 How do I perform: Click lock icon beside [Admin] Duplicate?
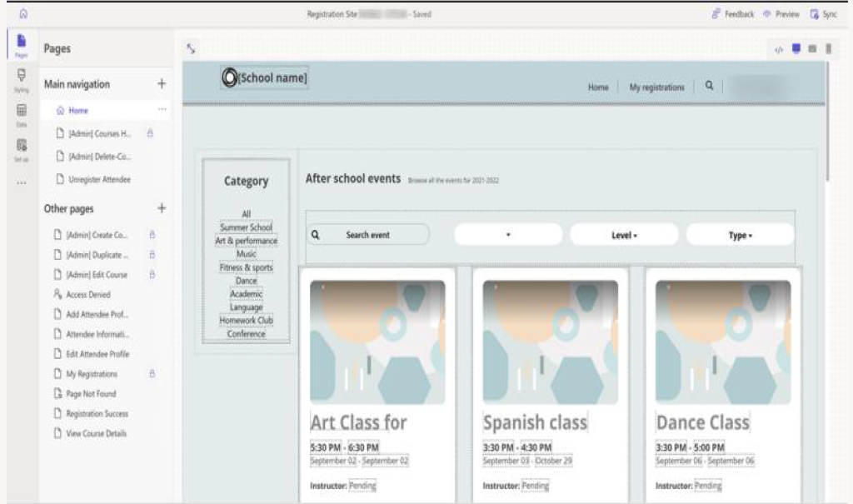(x=152, y=255)
